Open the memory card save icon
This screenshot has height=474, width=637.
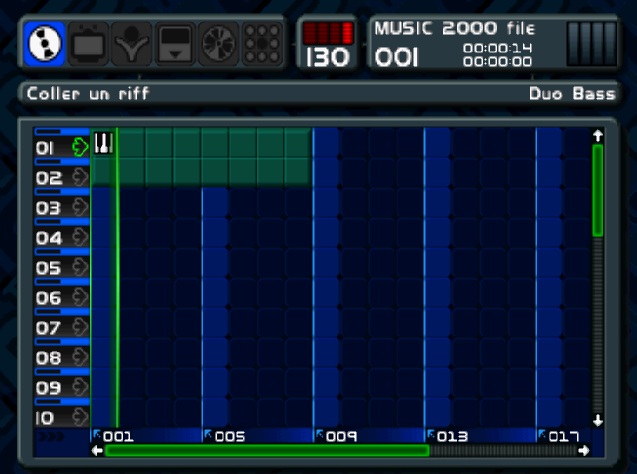(175, 44)
